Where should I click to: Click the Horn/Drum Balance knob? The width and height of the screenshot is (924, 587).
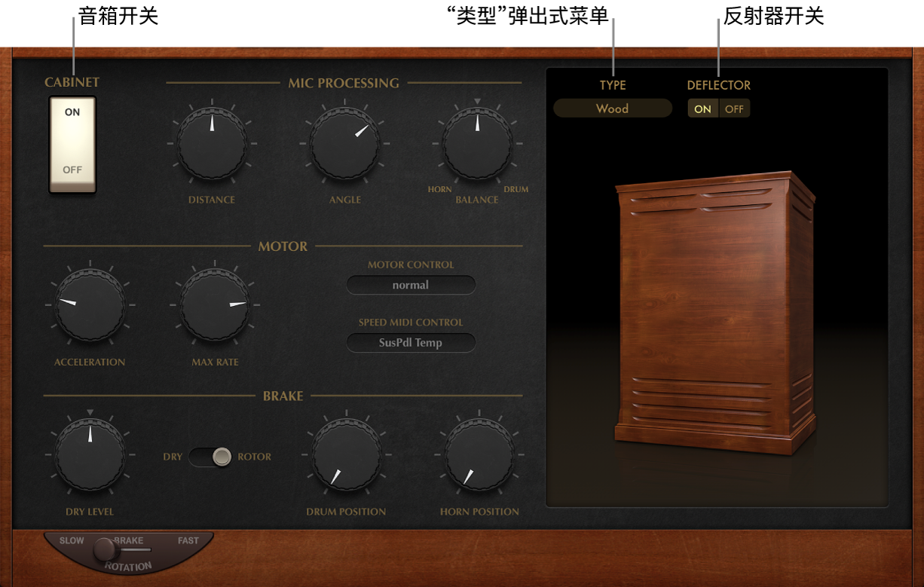tap(477, 143)
